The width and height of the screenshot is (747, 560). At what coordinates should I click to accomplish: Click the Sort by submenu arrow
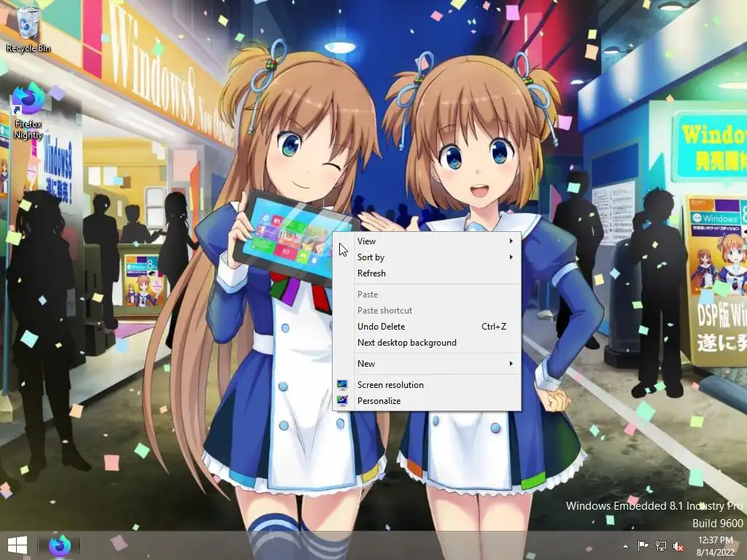tap(511, 257)
